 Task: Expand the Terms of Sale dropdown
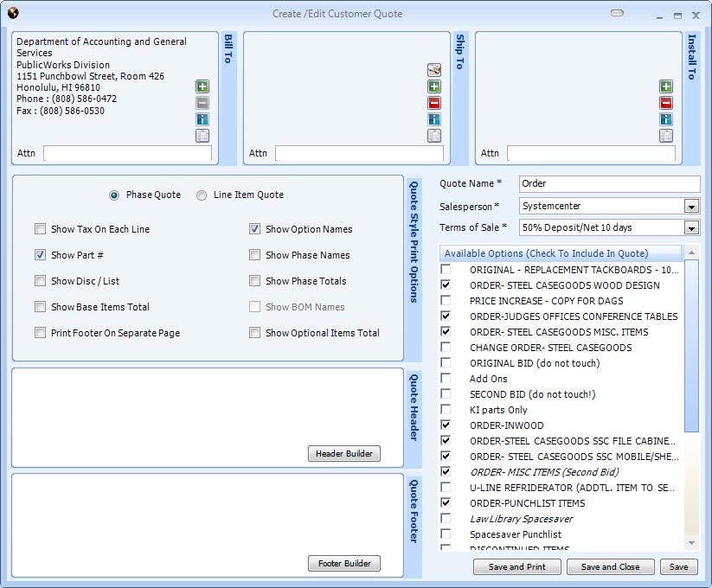[x=691, y=228]
